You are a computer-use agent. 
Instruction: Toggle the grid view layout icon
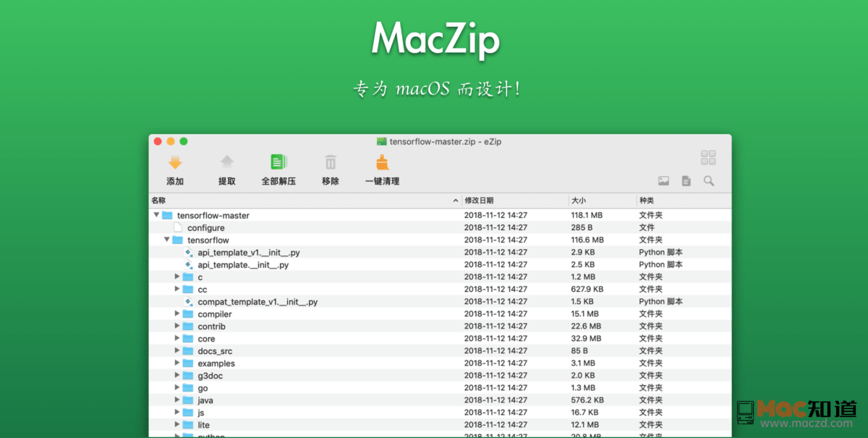707,157
